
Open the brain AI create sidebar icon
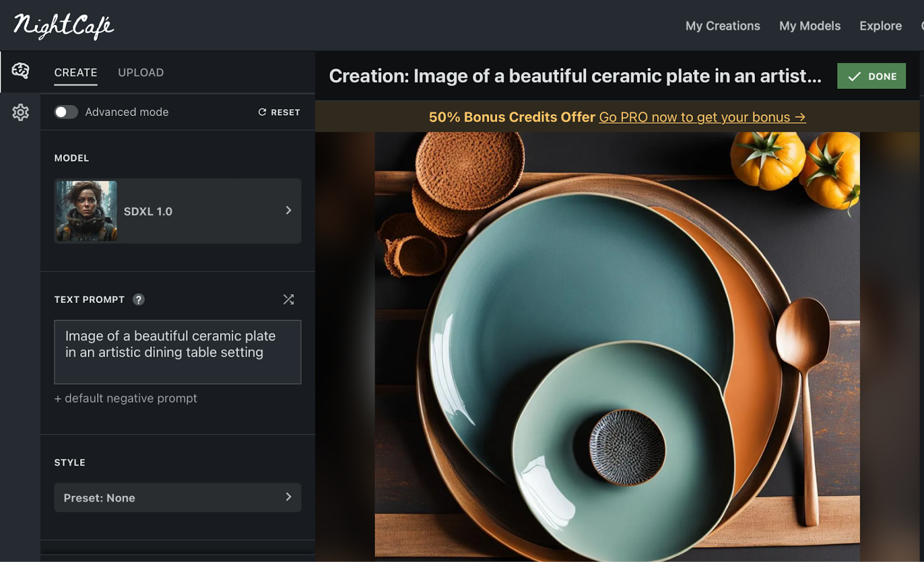tap(20, 70)
